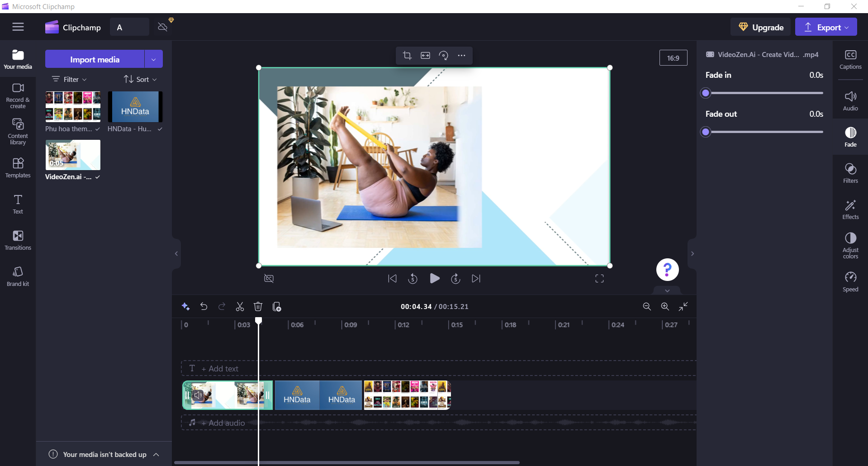Open the Filters panel
Image resolution: width=868 pixels, height=466 pixels.
[x=850, y=173]
